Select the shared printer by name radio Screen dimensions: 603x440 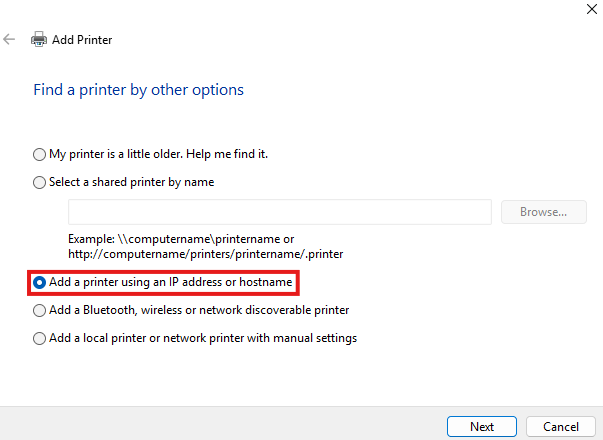[x=39, y=182]
